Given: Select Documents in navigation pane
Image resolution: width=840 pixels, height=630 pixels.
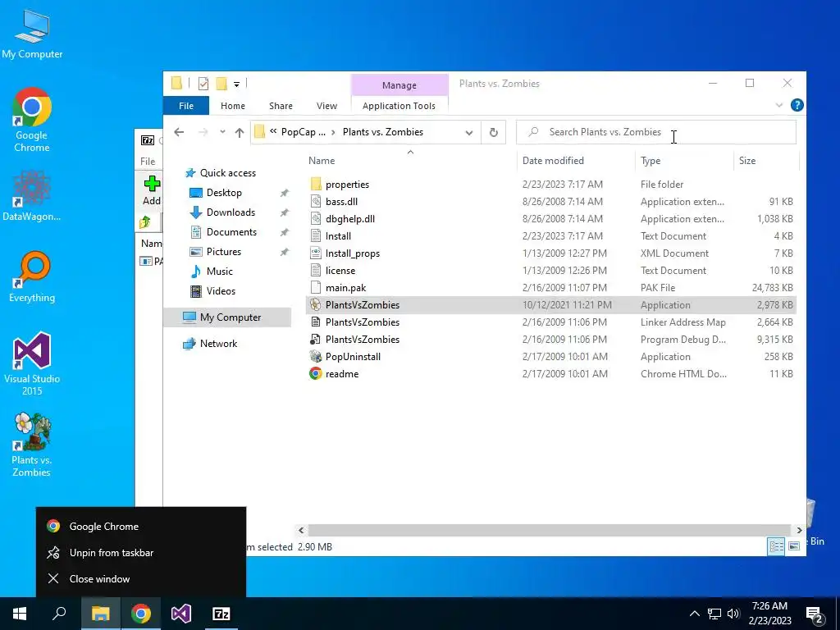Looking at the screenshot, I should coord(231,232).
